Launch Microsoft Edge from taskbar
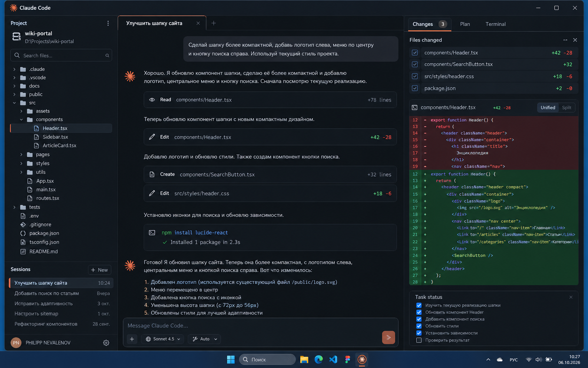This screenshot has width=588, height=368. (x=318, y=359)
